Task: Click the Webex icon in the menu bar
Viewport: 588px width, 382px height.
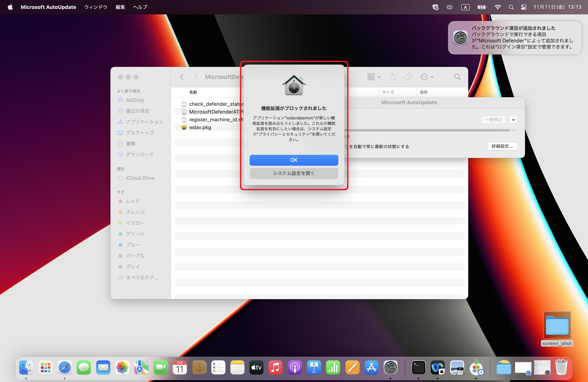Action: click(x=449, y=7)
